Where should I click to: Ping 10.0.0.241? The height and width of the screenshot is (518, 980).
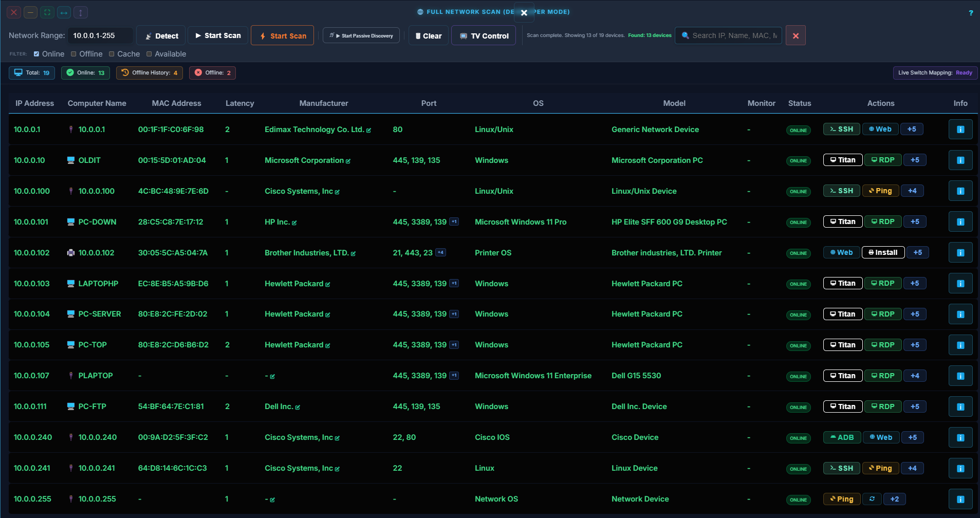tap(880, 468)
